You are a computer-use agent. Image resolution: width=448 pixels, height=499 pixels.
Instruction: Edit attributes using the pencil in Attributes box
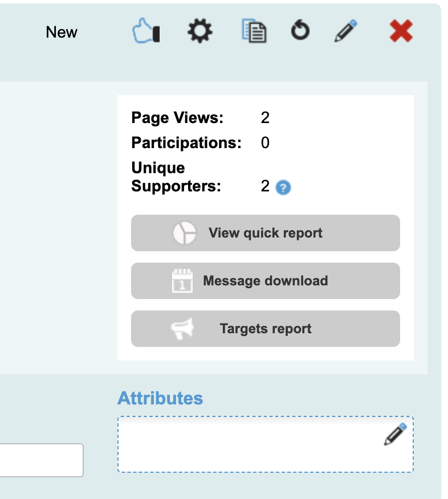click(x=395, y=434)
